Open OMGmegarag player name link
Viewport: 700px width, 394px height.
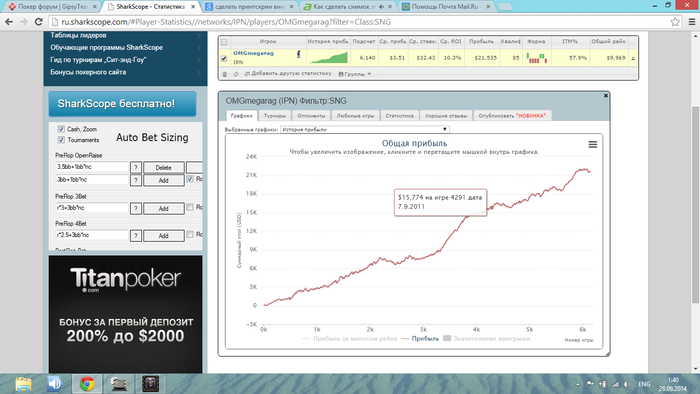click(x=253, y=53)
